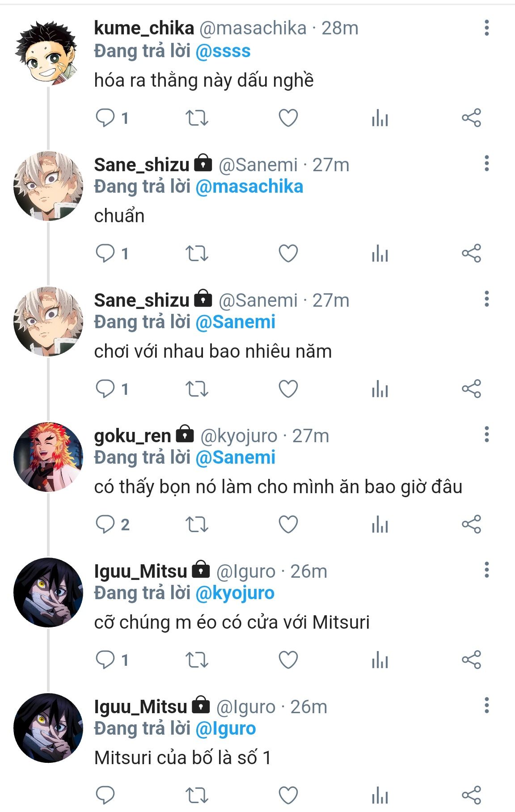
Task: Open Iguu_Mitsu profile name on the 'cỡ chúng m' tweet
Action: coord(140,571)
